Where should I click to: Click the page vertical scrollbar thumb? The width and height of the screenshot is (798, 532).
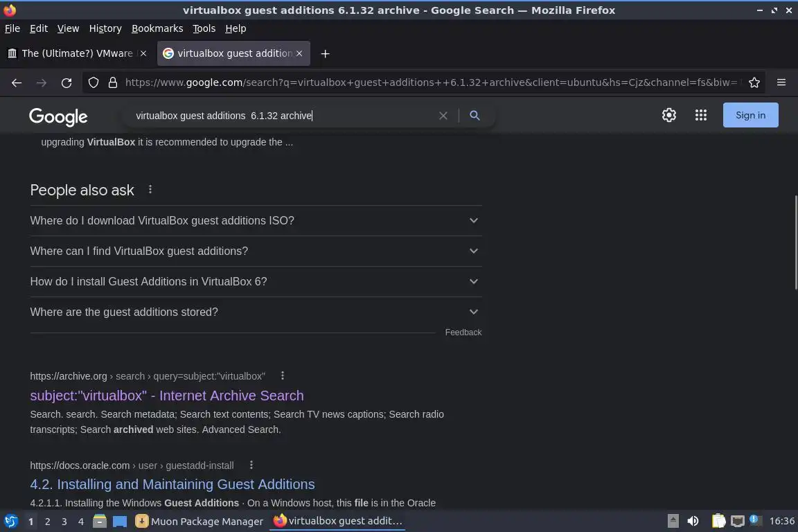coord(795,242)
